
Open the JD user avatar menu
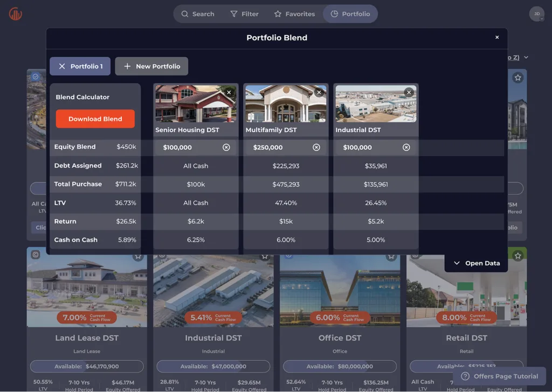click(x=536, y=14)
